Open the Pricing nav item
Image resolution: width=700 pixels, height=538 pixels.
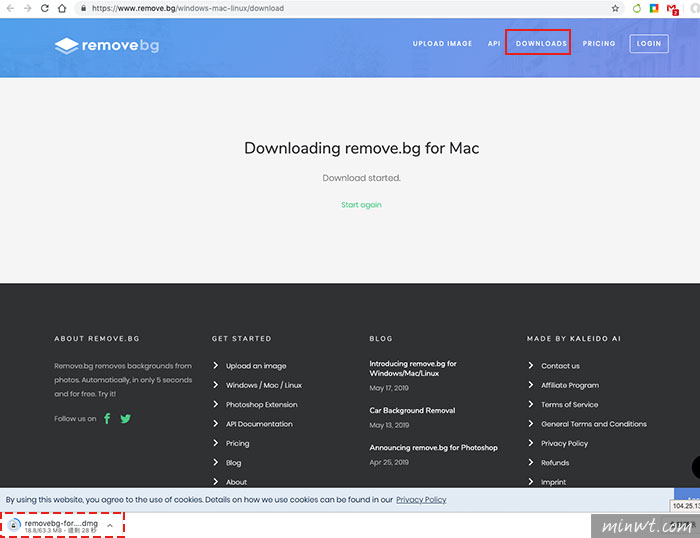[x=599, y=44]
